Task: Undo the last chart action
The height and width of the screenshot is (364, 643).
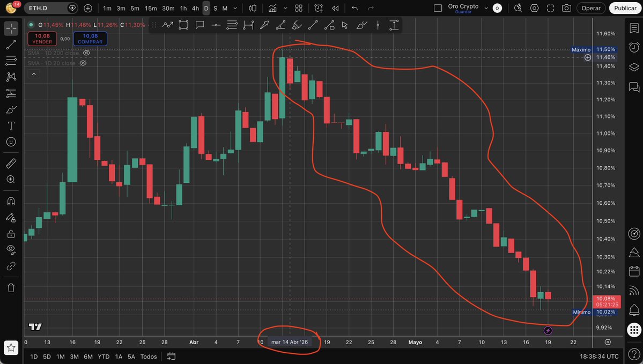Action: [x=354, y=8]
